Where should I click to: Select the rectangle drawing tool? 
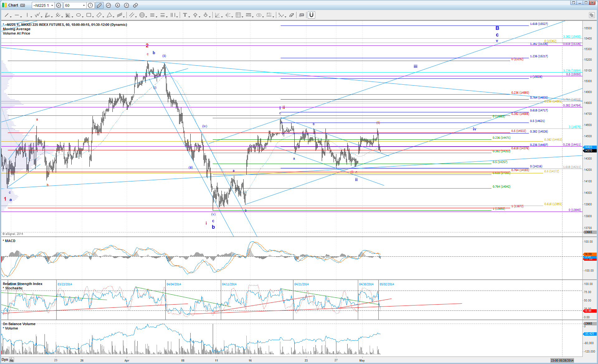[x=89, y=15]
